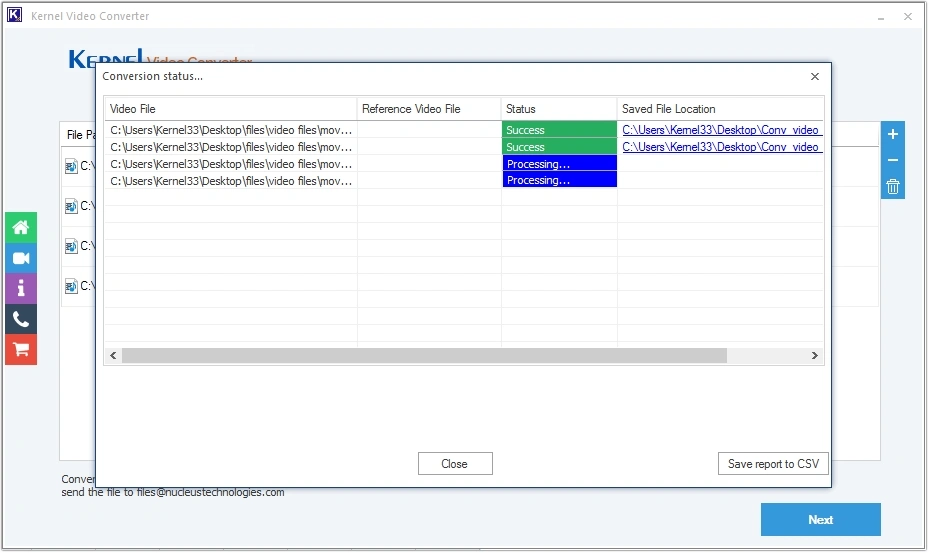Click the Video File column header
Viewport: 929px width, 553px height.
tap(230, 109)
